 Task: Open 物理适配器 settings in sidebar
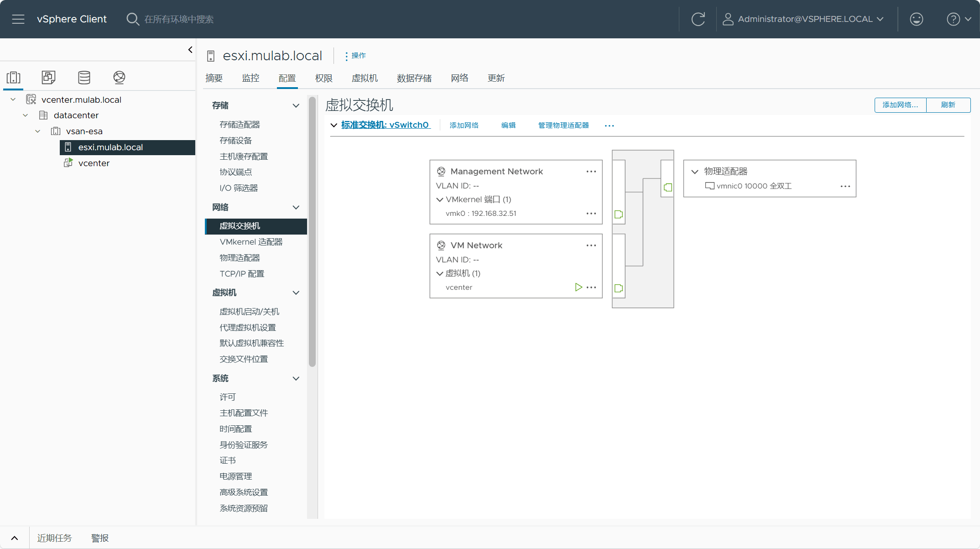[x=240, y=258]
